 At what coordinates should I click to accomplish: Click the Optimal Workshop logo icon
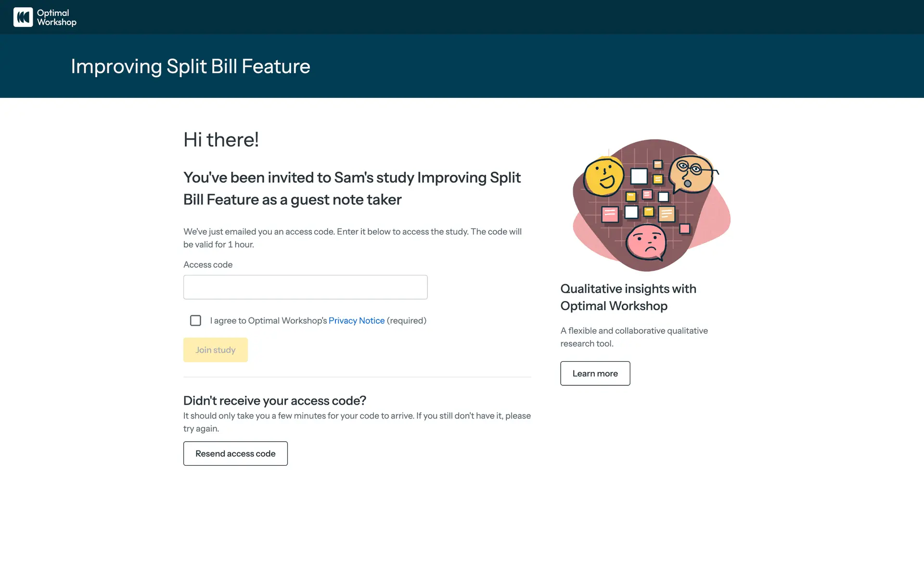click(x=23, y=17)
